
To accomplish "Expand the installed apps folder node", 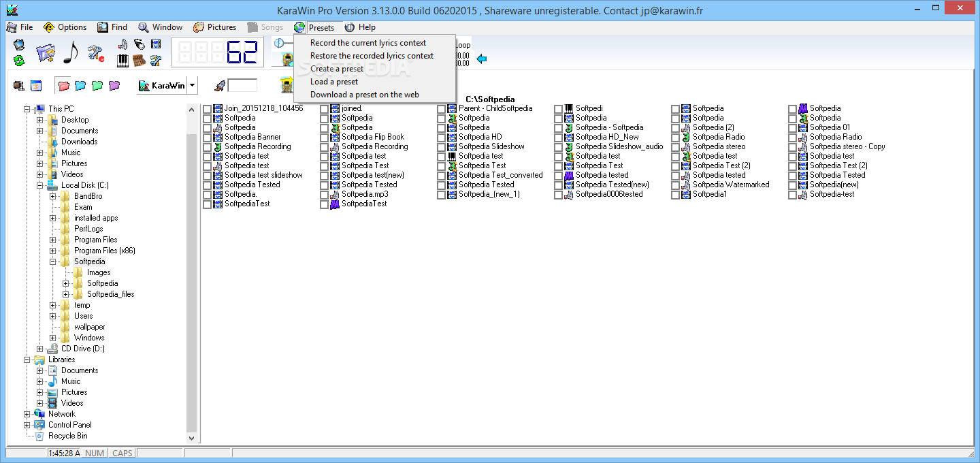I will [x=52, y=218].
